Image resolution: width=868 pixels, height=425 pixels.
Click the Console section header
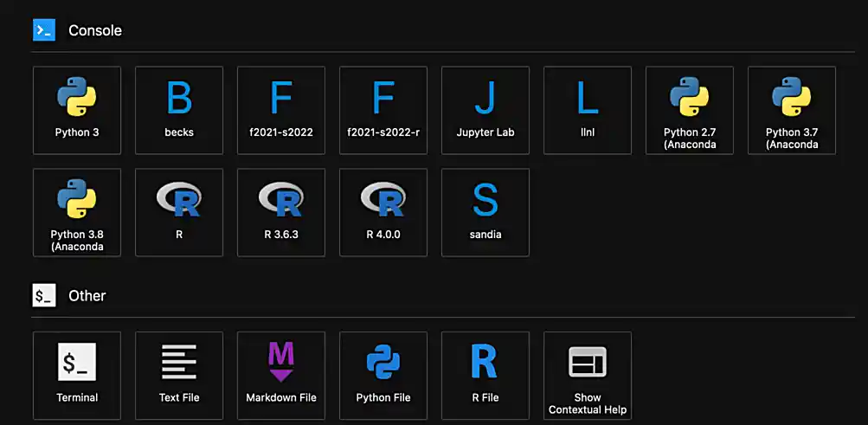click(x=94, y=30)
